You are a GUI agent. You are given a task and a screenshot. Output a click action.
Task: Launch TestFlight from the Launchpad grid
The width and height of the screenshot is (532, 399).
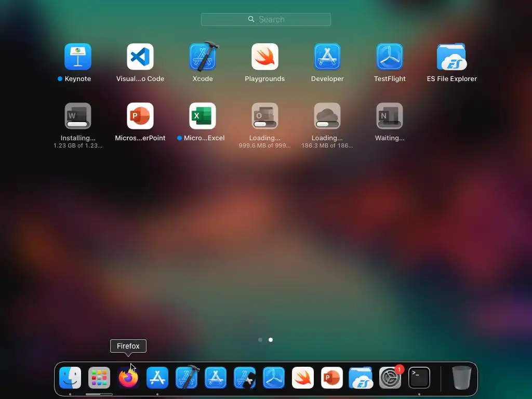[x=390, y=57]
